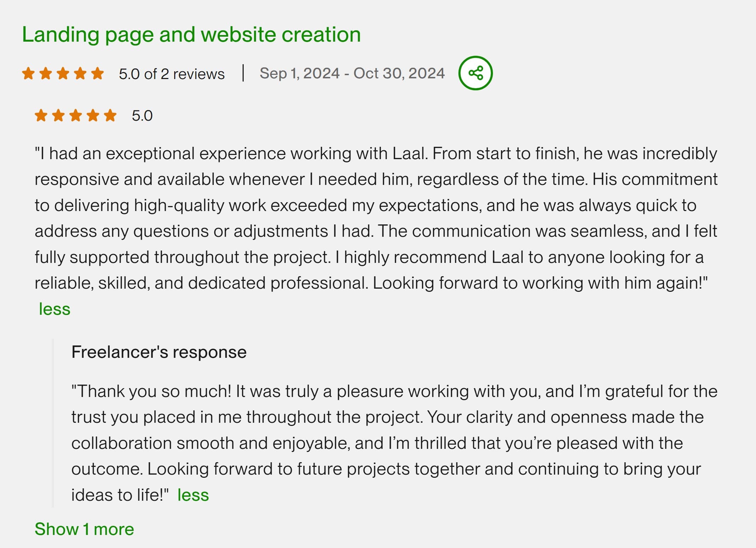Collapse the freelancer's response using less
Image resolution: width=756 pixels, height=548 pixels.
pyautogui.click(x=194, y=495)
